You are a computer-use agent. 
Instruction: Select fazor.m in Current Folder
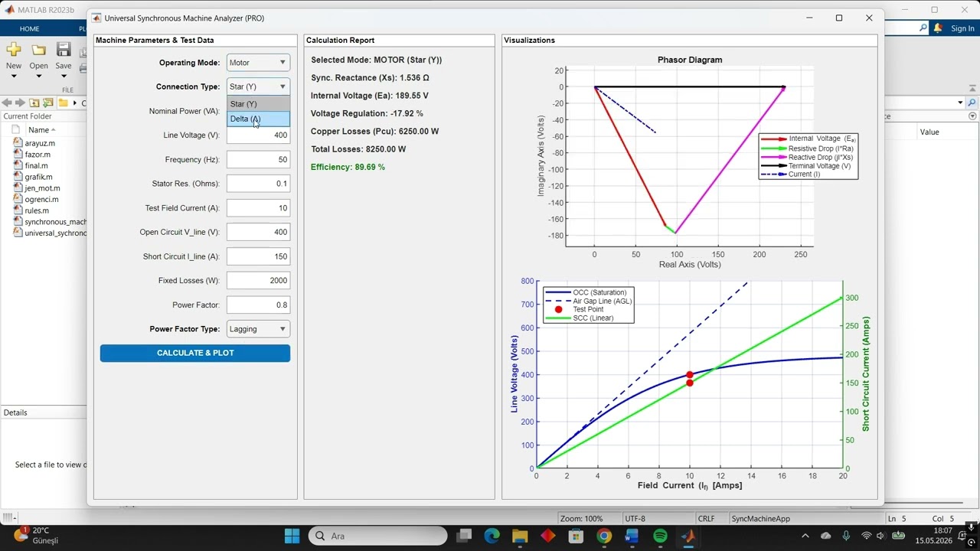click(38, 155)
